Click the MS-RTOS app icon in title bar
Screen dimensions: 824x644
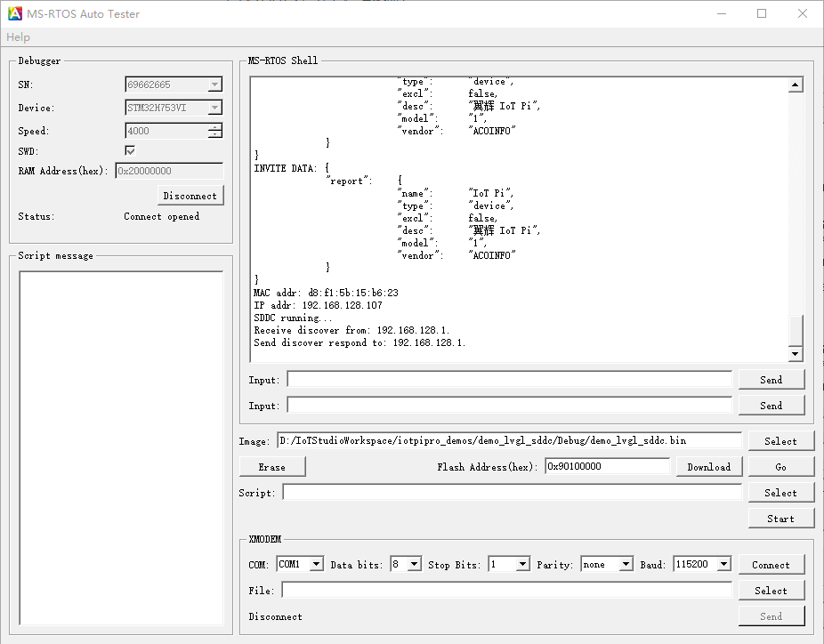click(14, 13)
